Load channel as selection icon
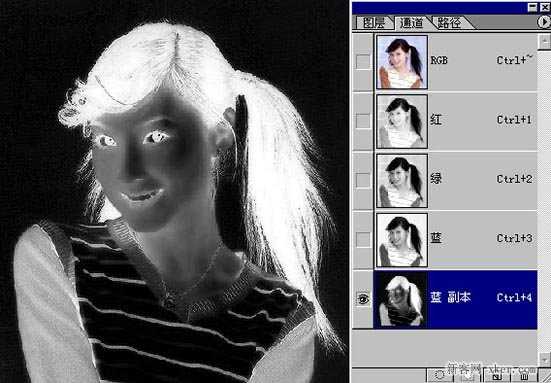This screenshot has height=383, width=551. coord(440,375)
